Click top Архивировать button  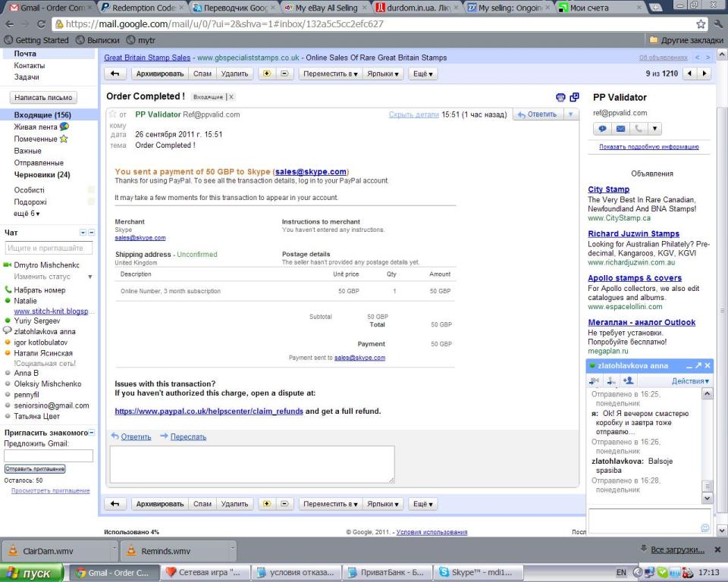coord(160,74)
